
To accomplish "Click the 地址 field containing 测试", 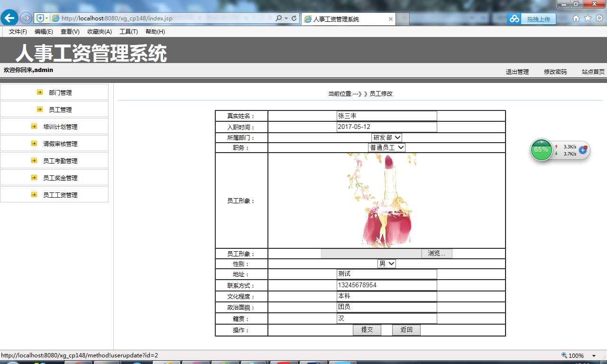I will point(386,274).
